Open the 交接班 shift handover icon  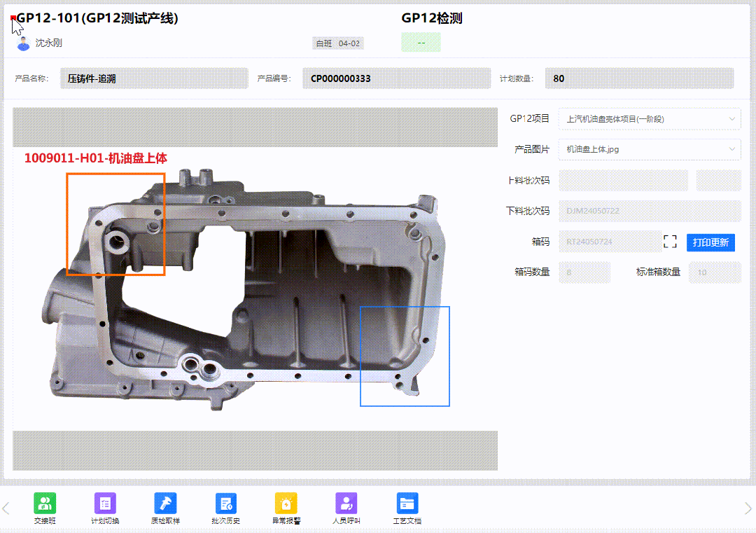45,503
